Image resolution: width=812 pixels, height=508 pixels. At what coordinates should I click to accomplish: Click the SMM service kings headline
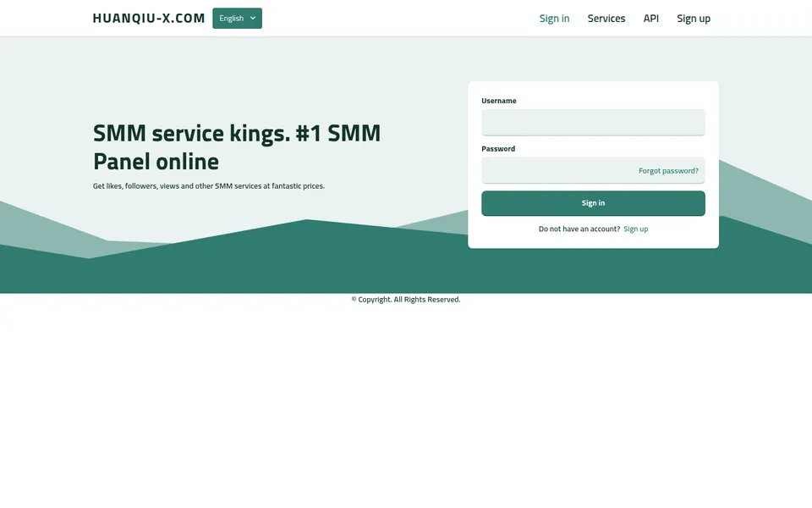point(237,147)
